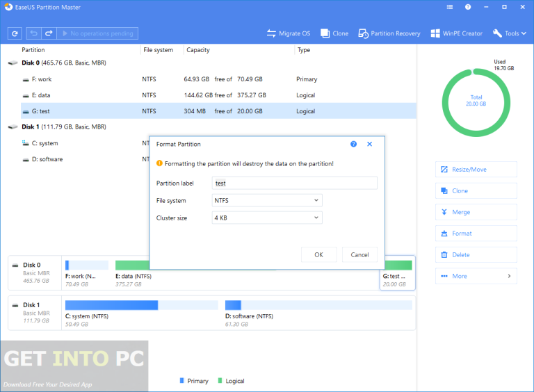Click the Format action button
The width and height of the screenshot is (534, 392).
[476, 234]
